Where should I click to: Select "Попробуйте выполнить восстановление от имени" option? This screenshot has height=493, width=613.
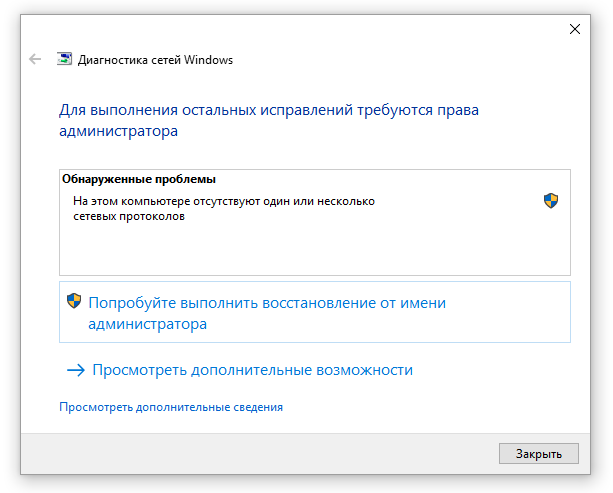tap(267, 303)
